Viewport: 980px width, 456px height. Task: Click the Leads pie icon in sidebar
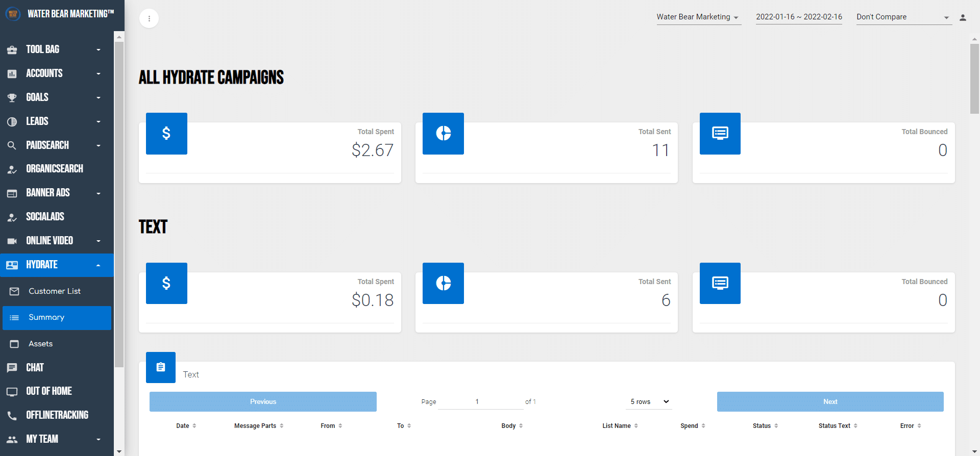click(12, 122)
